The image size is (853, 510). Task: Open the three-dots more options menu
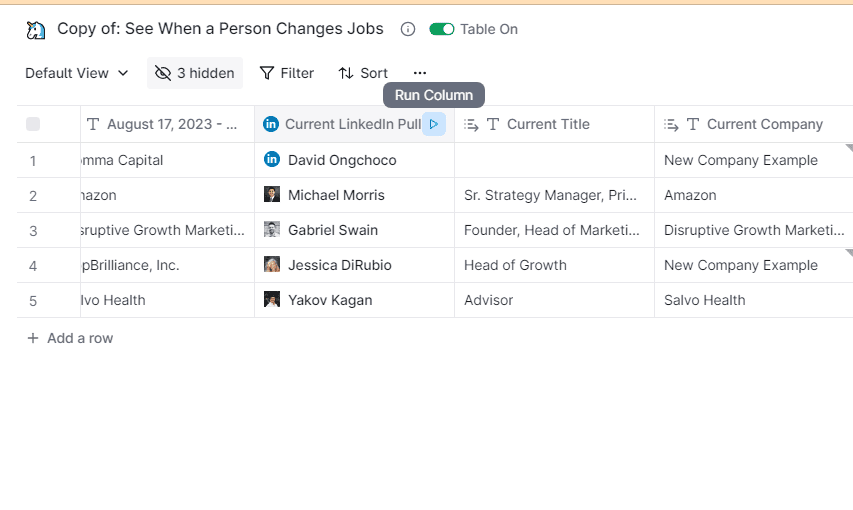[419, 73]
